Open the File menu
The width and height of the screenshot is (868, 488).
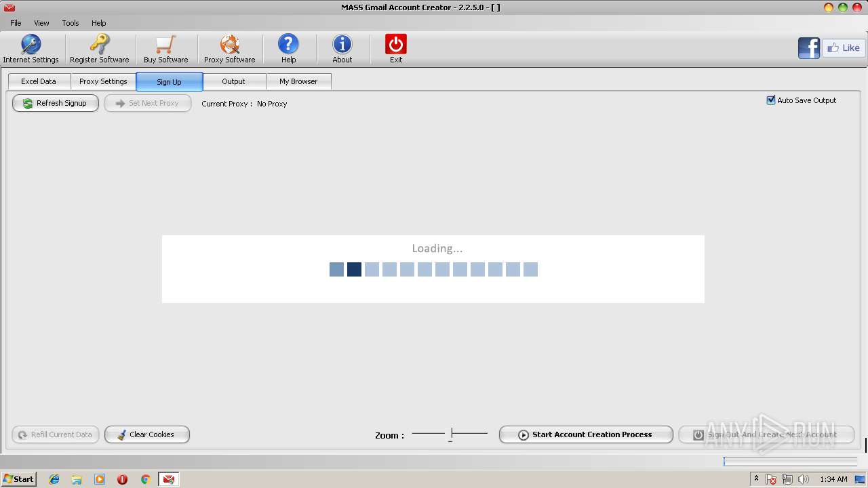[x=16, y=23]
